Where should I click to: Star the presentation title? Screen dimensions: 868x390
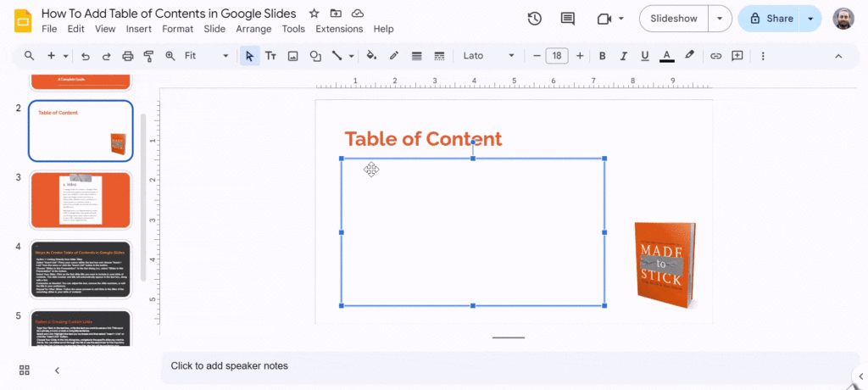point(314,14)
